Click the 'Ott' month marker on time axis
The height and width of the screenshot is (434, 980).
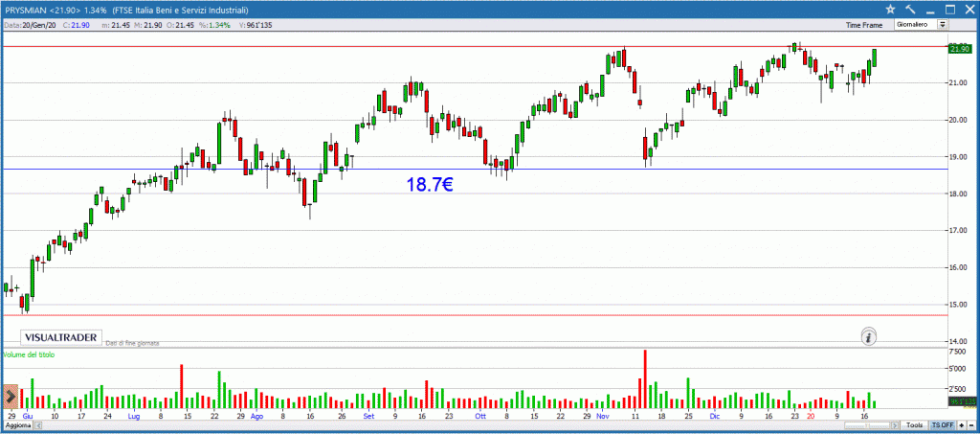tap(480, 415)
